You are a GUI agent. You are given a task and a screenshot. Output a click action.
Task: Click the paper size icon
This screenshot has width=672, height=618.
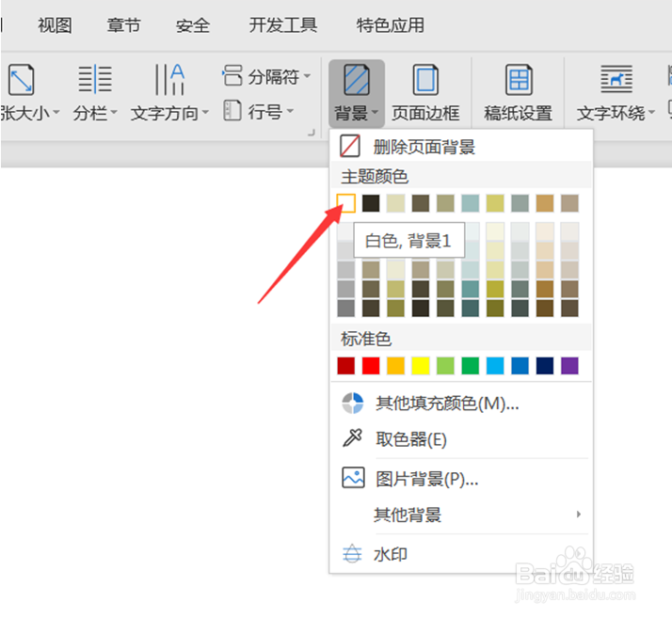(x=21, y=80)
